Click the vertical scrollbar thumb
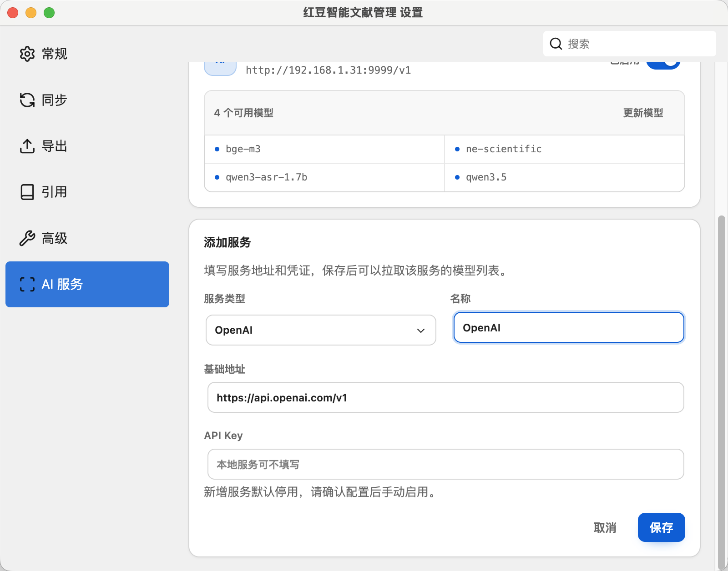728x571 pixels. click(x=721, y=392)
